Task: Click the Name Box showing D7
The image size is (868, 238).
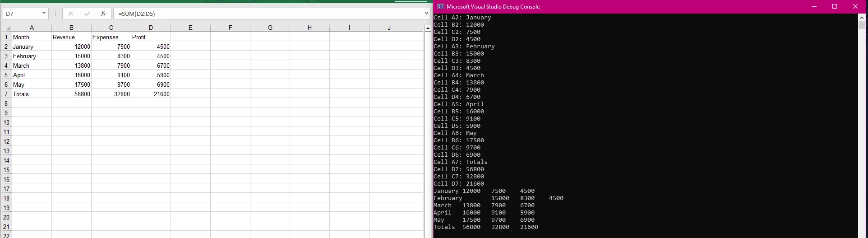Action: [22, 14]
